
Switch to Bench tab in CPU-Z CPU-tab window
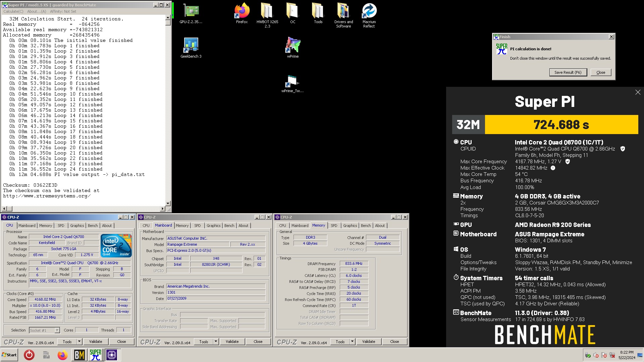(x=93, y=226)
